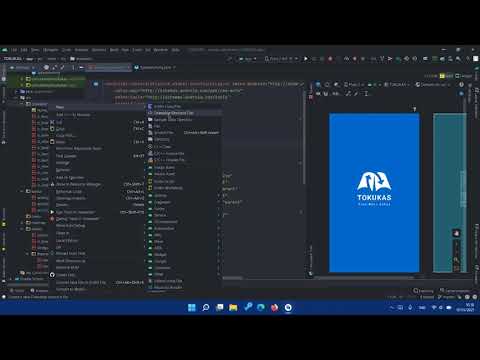This screenshot has height=360, width=480.
Task: Open Windows Start menu
Action: [x=192, y=307]
